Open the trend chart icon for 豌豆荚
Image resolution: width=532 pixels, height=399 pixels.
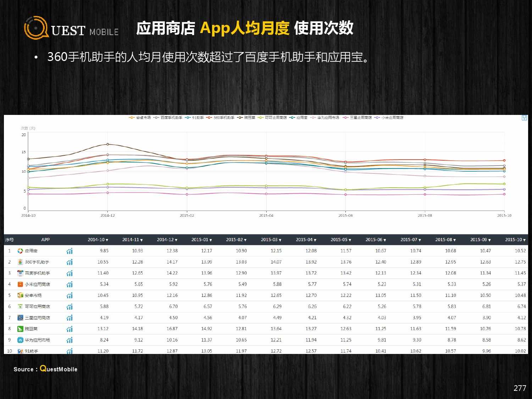point(70,329)
